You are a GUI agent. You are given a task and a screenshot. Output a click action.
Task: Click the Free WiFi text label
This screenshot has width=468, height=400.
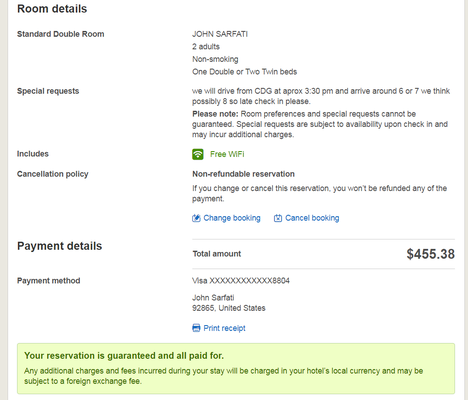tap(227, 154)
